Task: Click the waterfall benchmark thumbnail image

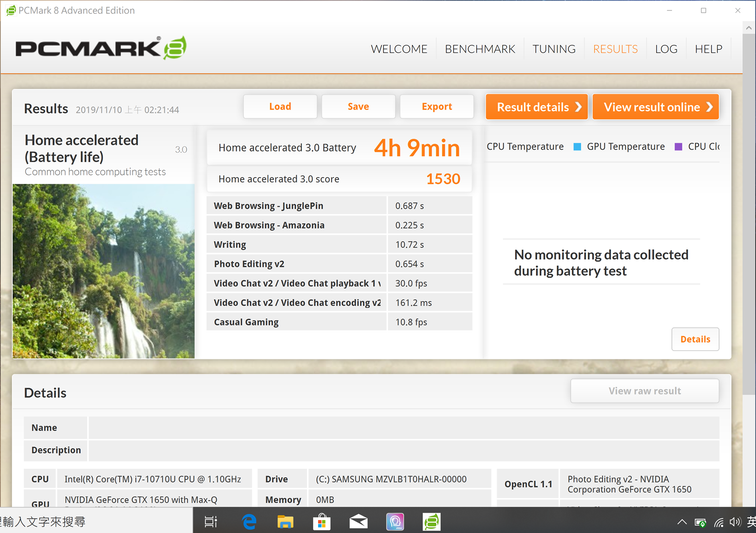Action: point(103,271)
